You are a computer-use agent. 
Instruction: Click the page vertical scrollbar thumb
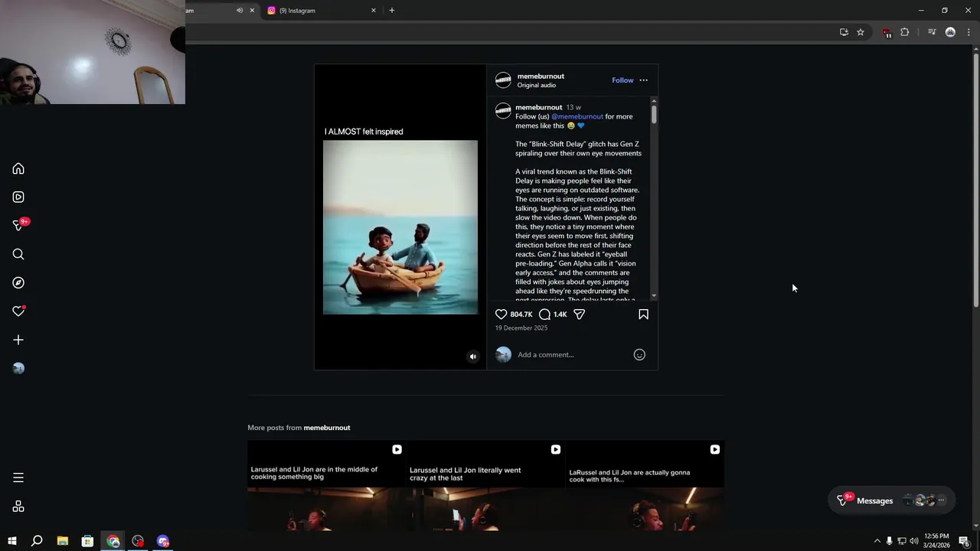pos(975,180)
